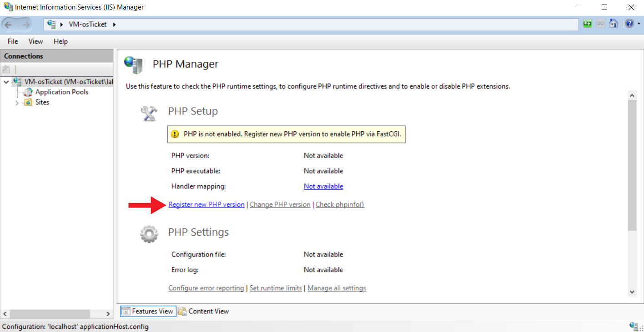Open the Help menu

tap(60, 41)
